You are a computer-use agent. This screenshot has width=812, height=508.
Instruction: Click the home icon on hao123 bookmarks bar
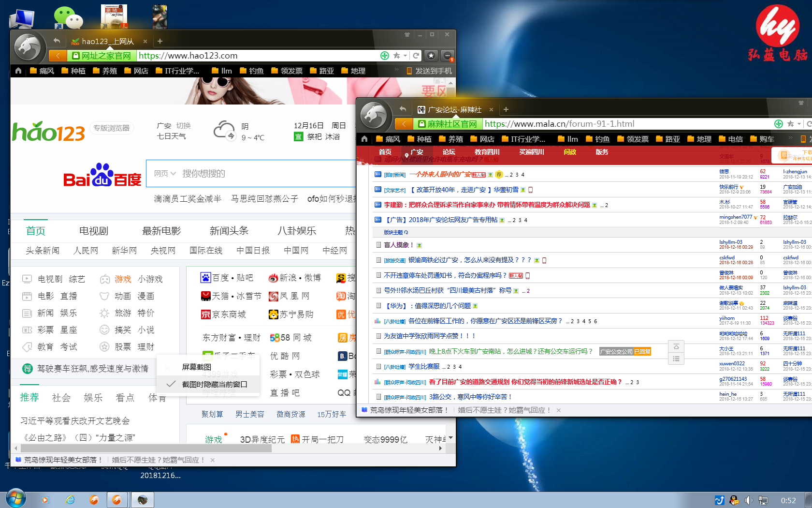(x=18, y=71)
